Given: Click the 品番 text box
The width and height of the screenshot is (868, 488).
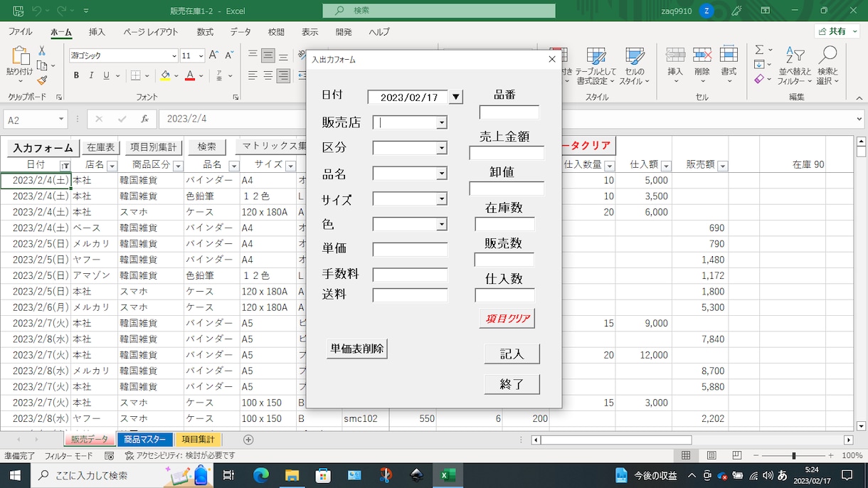Looking at the screenshot, I should tap(509, 112).
